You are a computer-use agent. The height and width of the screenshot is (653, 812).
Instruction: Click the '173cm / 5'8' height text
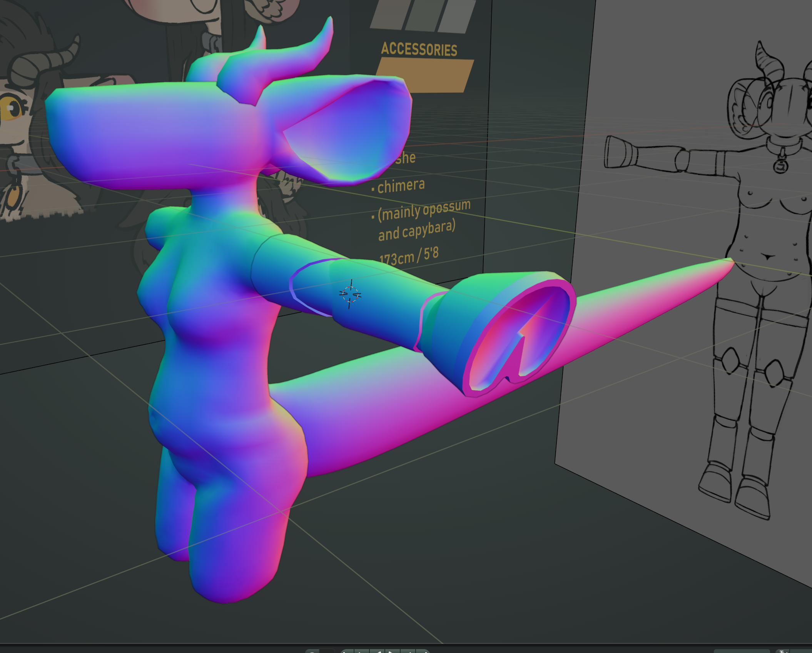coord(409,256)
